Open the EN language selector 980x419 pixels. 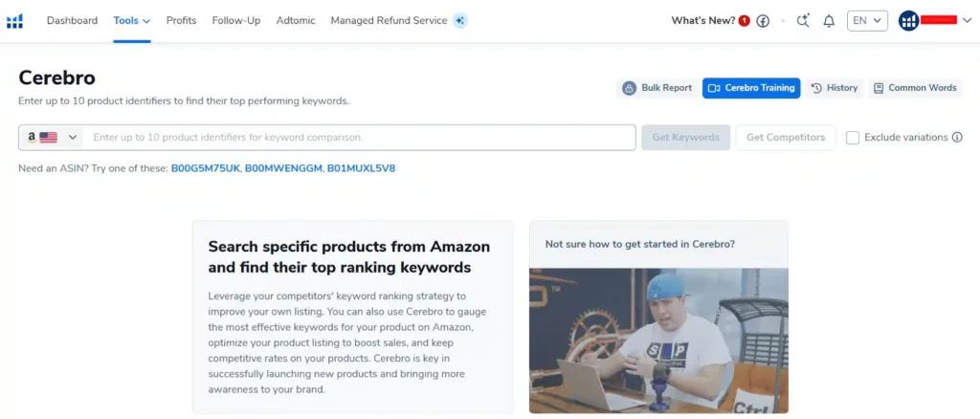coord(867,21)
